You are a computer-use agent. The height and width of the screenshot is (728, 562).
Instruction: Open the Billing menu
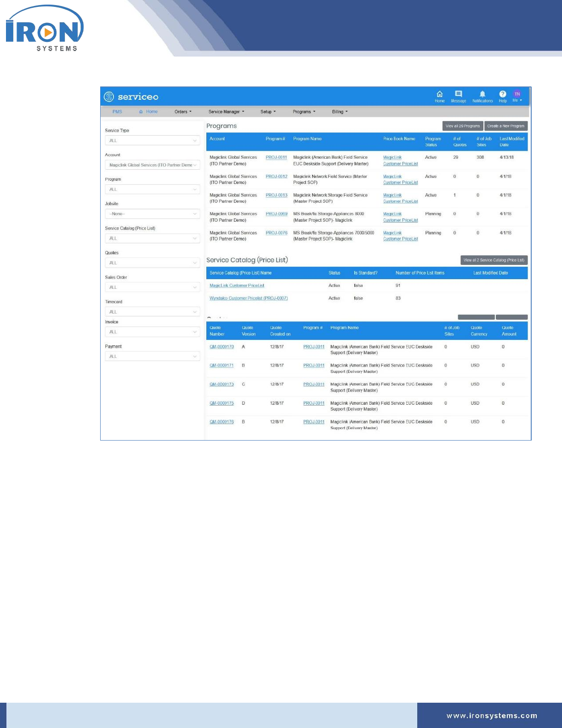[x=340, y=112]
